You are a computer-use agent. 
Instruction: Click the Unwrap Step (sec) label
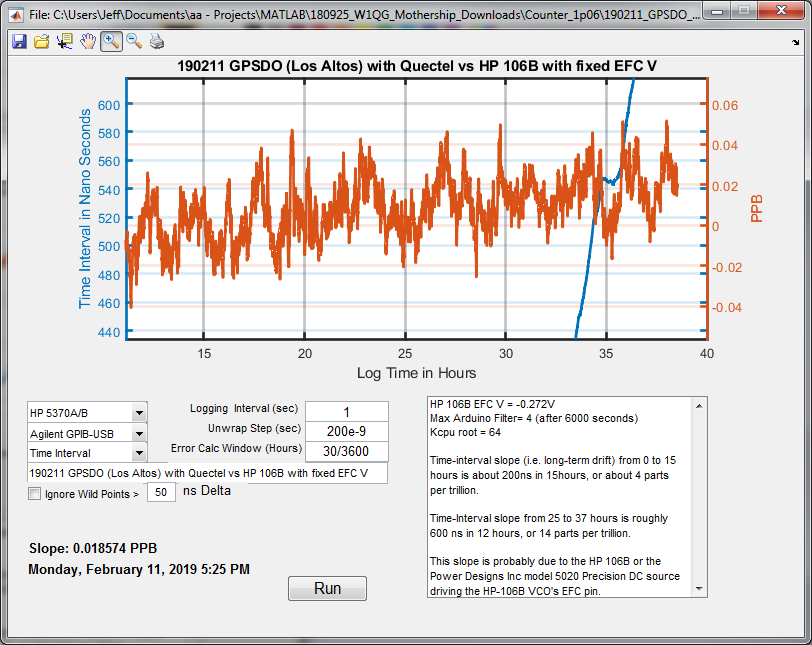[x=254, y=428]
